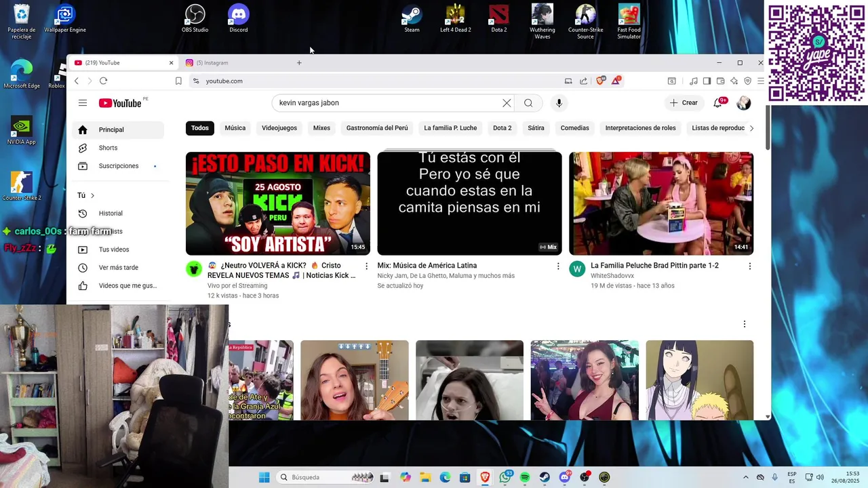Select the Dota 2 filter chip

tap(502, 128)
